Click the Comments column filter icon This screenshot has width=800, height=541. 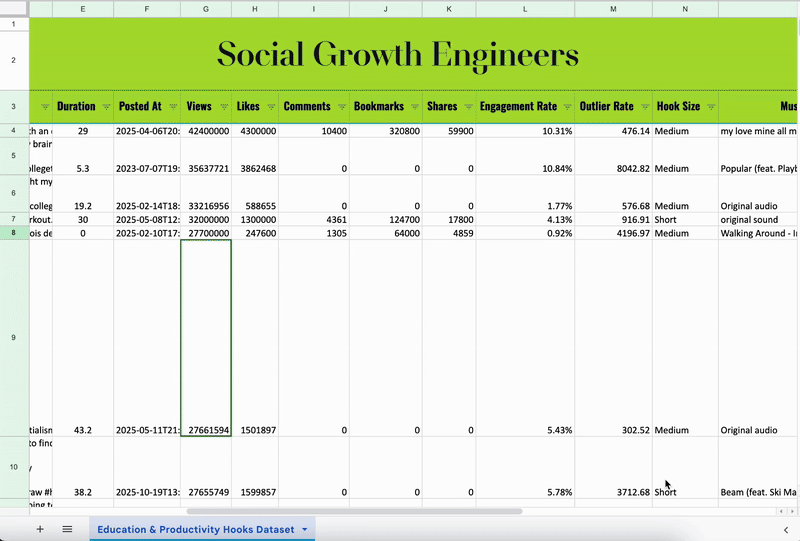tap(340, 107)
